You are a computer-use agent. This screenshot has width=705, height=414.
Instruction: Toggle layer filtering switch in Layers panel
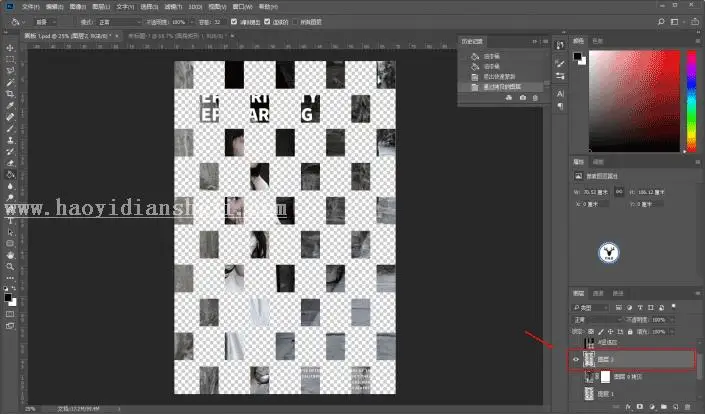click(674, 307)
